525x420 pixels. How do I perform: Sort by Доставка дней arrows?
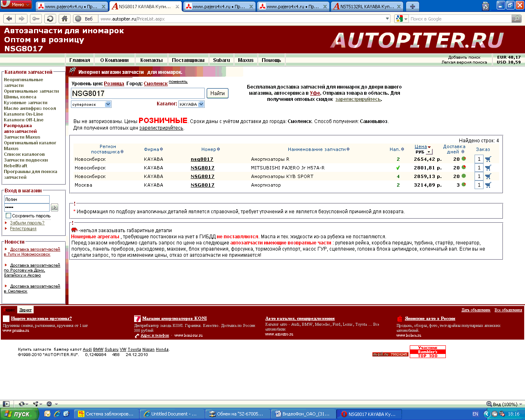point(463,152)
